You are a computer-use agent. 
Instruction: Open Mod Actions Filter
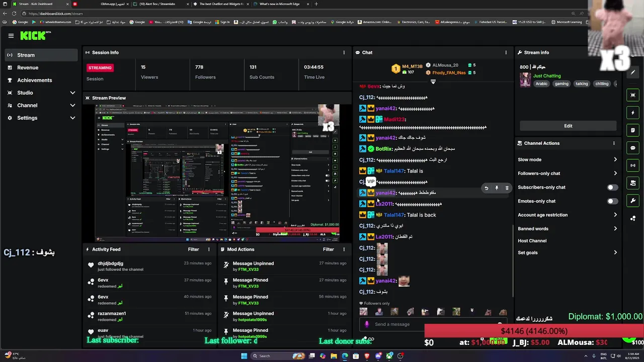(x=329, y=249)
